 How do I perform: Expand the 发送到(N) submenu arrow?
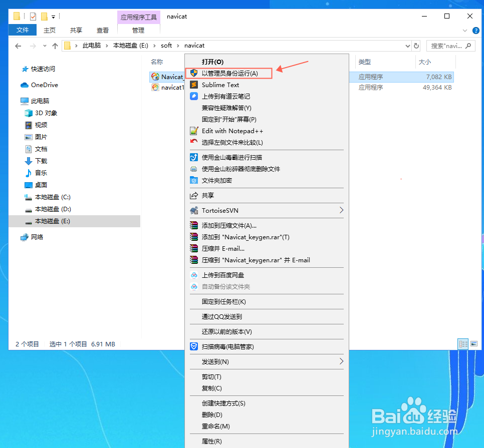341,361
